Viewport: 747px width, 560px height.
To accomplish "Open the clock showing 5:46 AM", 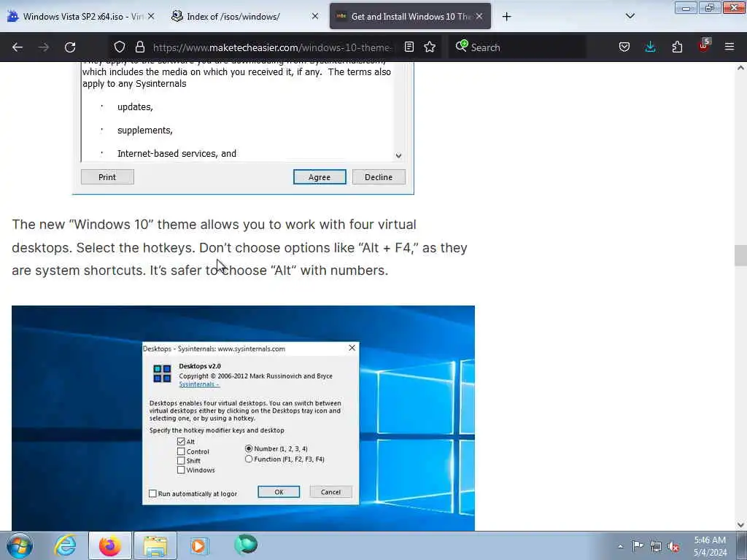I will coord(710,546).
